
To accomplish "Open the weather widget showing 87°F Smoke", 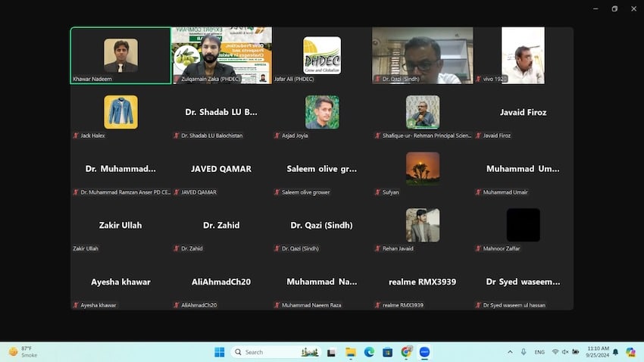I will pyautogui.click(x=23, y=352).
